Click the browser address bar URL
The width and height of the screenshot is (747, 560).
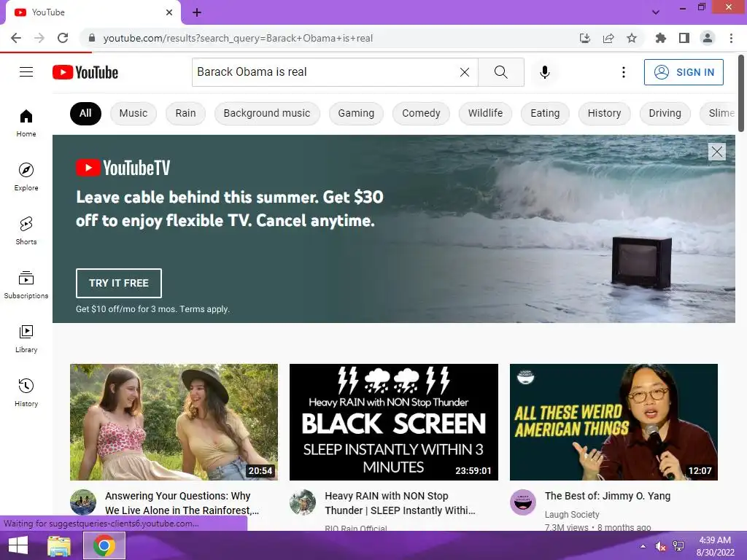pos(238,38)
